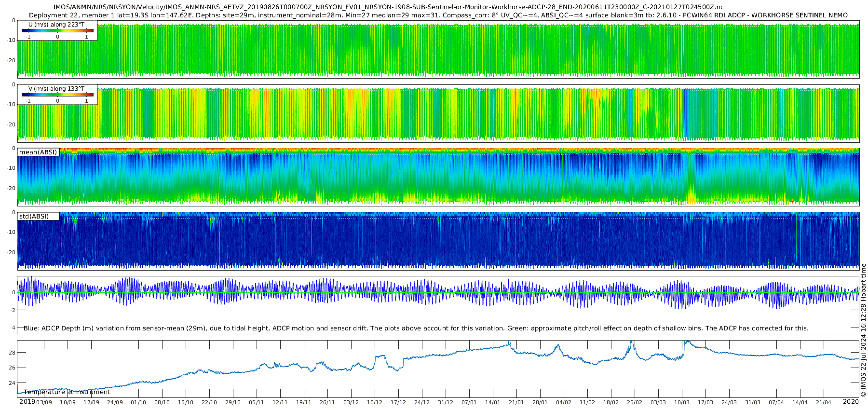The width and height of the screenshot is (868, 410).
Task: Click the "Temperature at instrument" label
Action: [67, 392]
